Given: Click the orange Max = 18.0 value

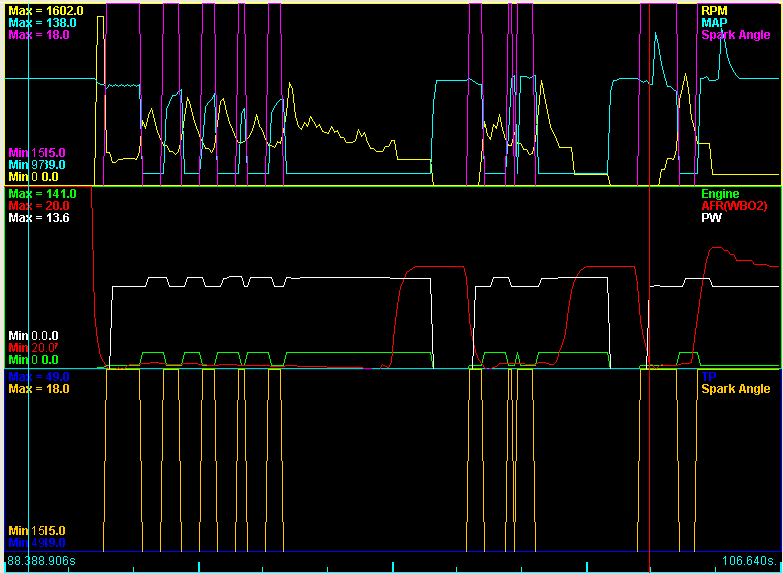Looking at the screenshot, I should point(39,388).
